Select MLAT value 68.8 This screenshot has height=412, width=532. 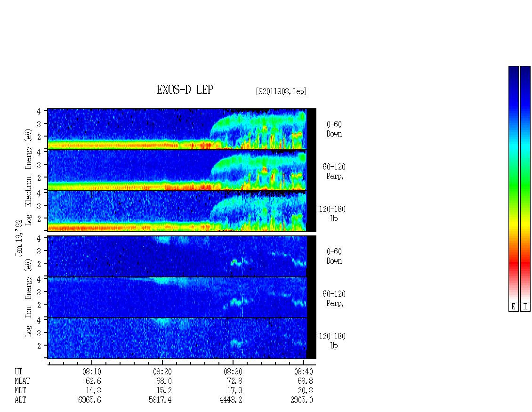tap(306, 381)
